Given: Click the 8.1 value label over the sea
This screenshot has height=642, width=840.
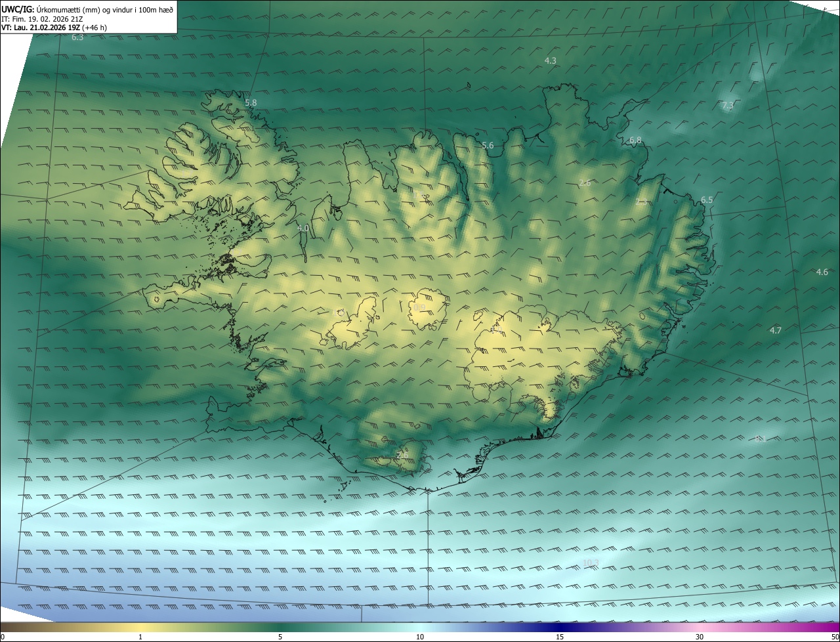Looking at the screenshot, I should [761, 439].
